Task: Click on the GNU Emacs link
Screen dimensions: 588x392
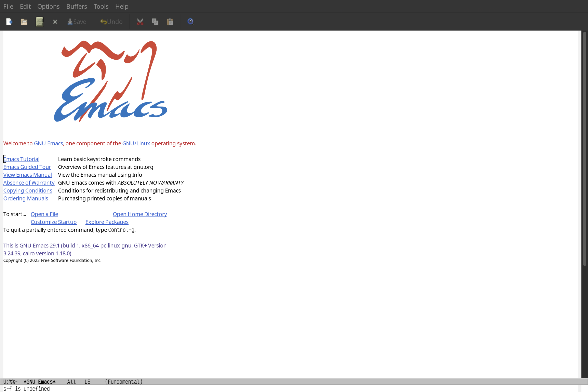Action: (x=48, y=143)
